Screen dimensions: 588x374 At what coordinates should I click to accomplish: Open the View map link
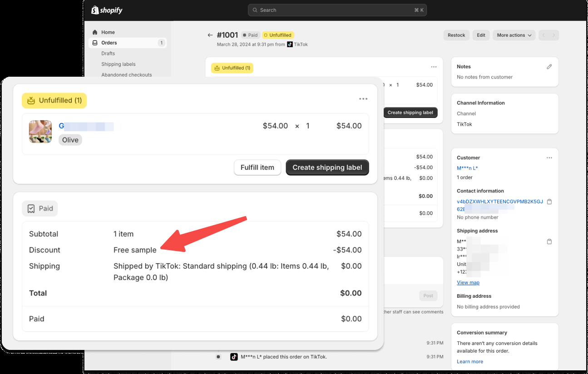468,282
